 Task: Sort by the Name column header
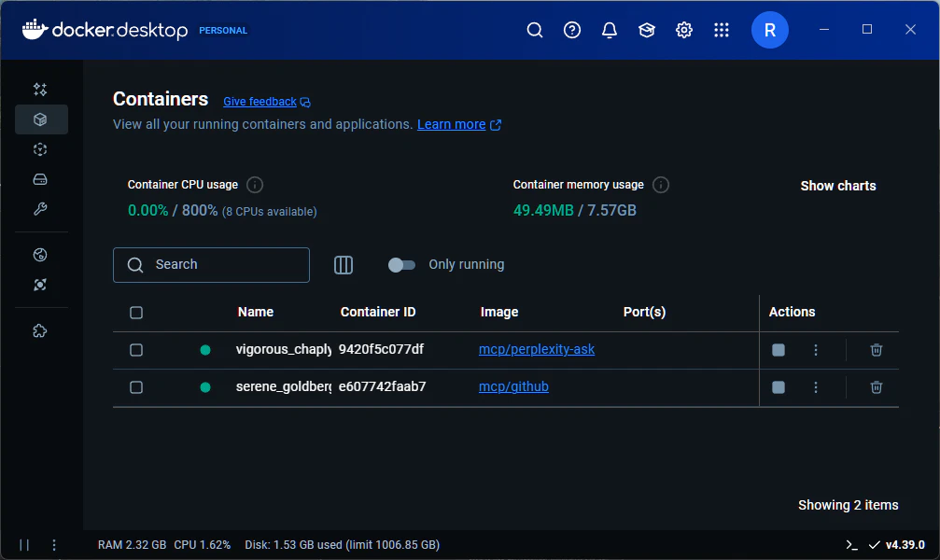pyautogui.click(x=256, y=312)
